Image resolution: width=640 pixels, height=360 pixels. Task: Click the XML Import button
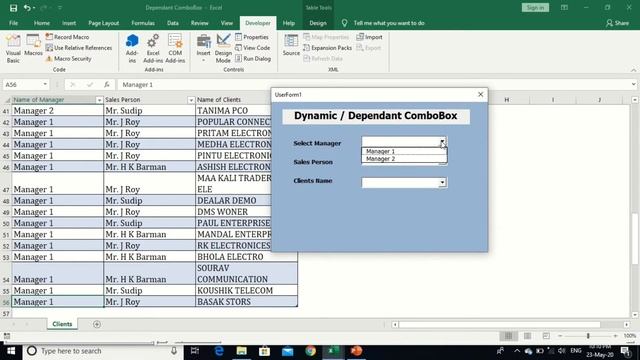click(369, 37)
